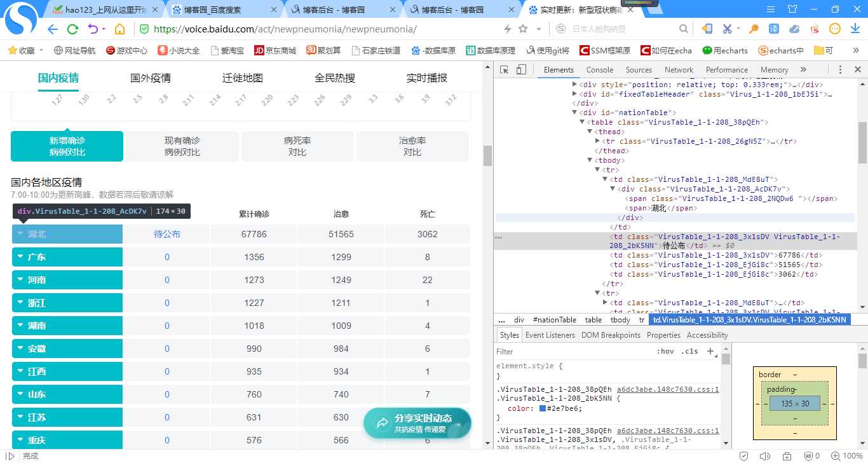
Task: Open the browser home page icon
Action: point(119,29)
